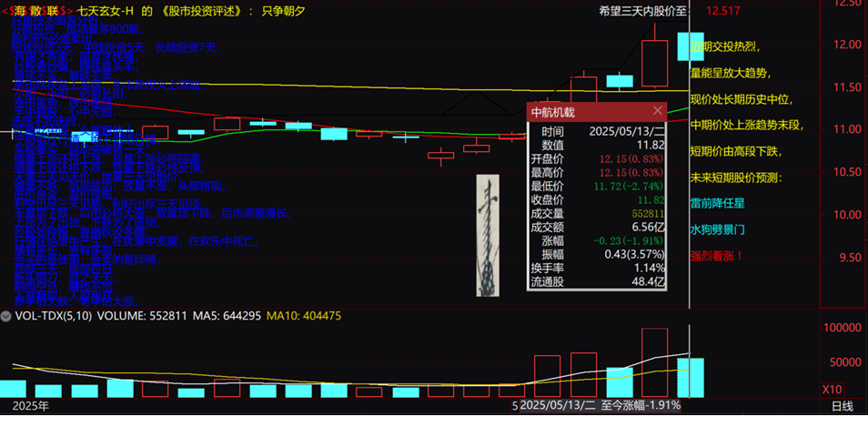Select the 收盘价 11.82 row
The image size is (868, 427).
click(597, 199)
